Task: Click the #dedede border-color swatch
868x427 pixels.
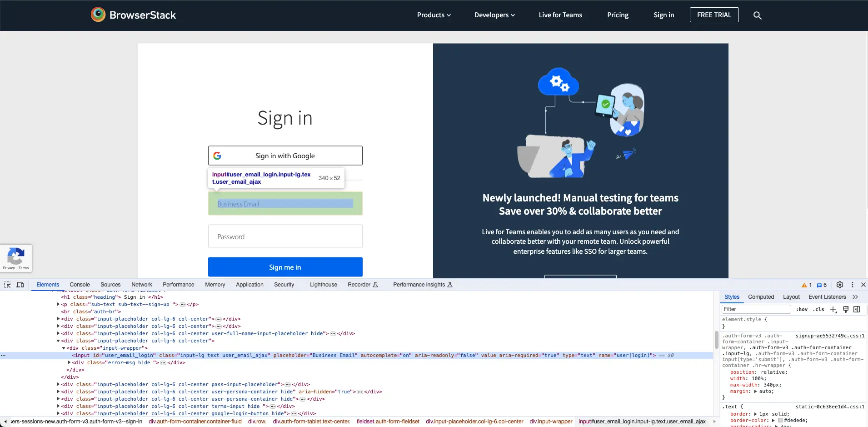Action: 780,421
